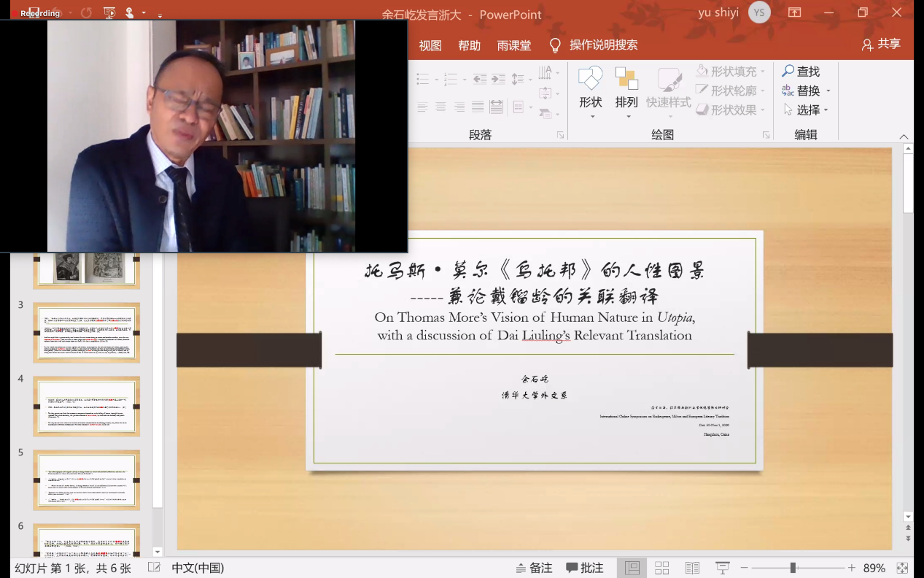The width and height of the screenshot is (924, 578).
Task: Click the 共享 share button
Action: (x=881, y=45)
